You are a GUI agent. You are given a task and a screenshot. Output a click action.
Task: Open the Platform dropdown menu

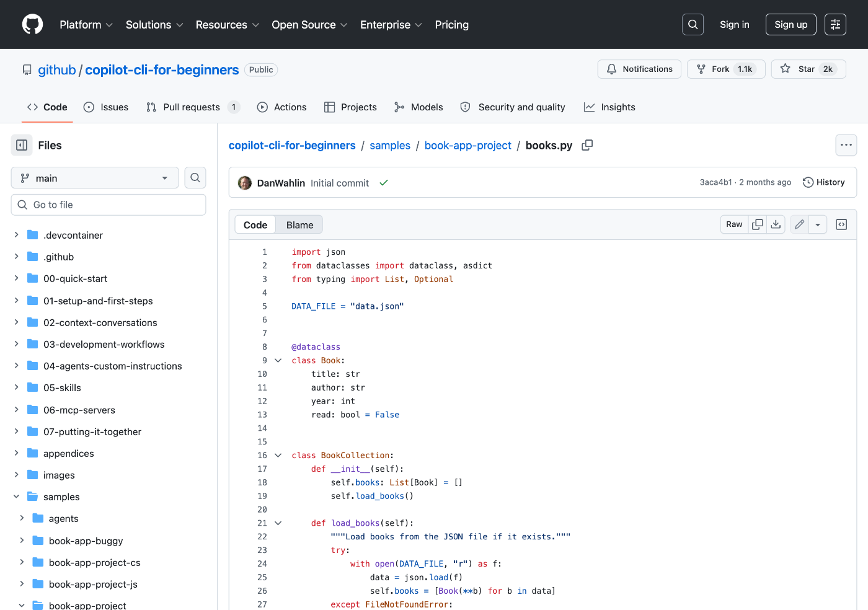86,25
